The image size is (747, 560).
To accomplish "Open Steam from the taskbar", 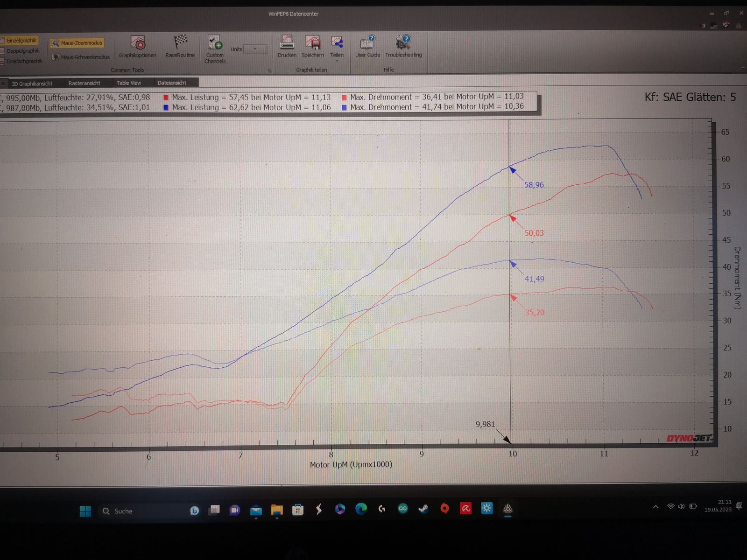I will pos(424,509).
